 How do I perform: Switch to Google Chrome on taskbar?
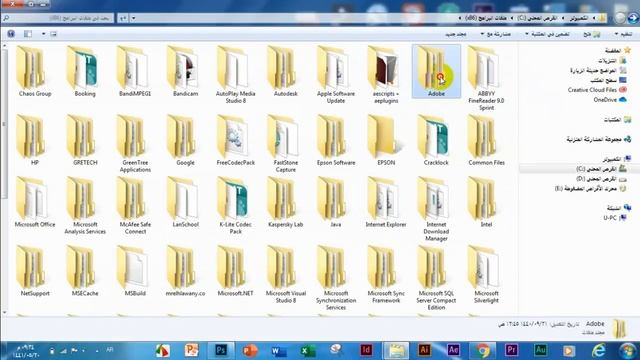482,350
